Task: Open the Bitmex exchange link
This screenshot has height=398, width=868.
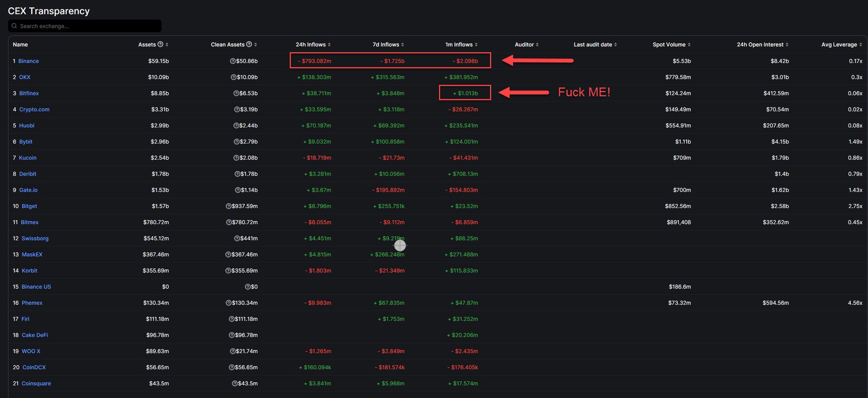Action: pos(30,222)
